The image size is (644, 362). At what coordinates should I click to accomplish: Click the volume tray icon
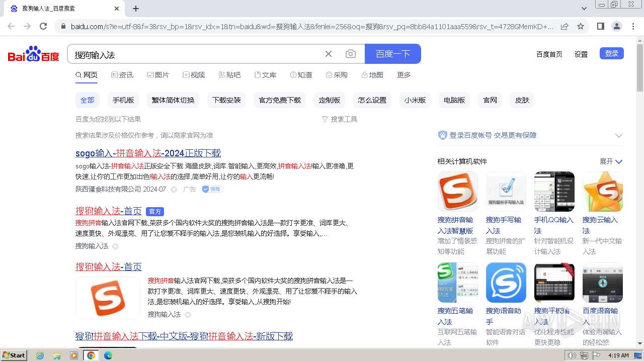coord(572,355)
